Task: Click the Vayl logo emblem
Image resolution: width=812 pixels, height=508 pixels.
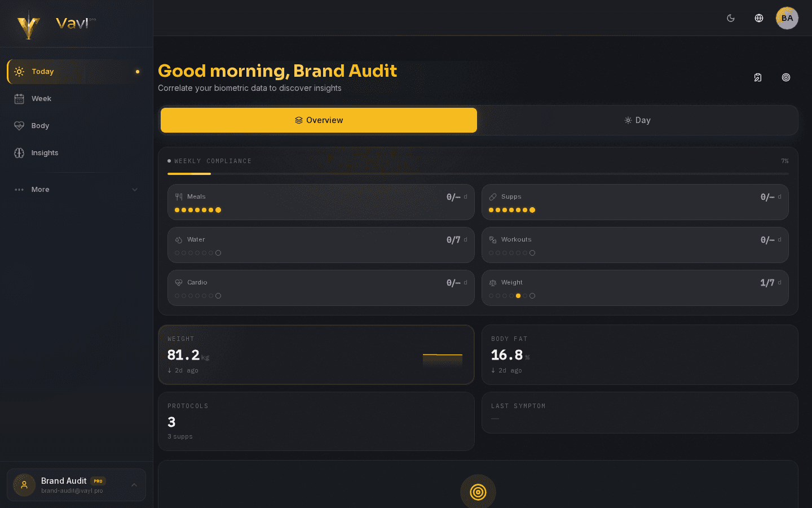Action: tap(28, 25)
